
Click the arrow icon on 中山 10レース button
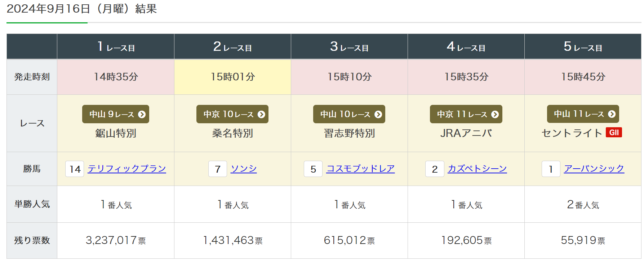pyautogui.click(x=378, y=115)
